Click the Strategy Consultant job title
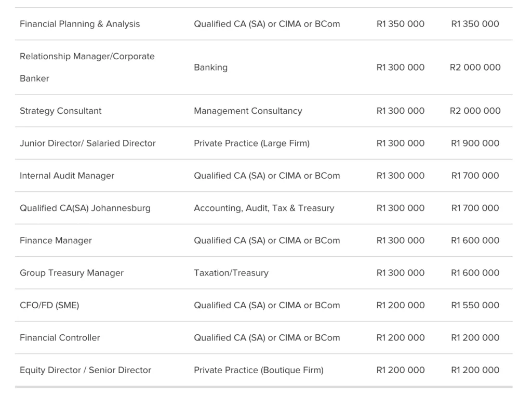 tap(60, 111)
